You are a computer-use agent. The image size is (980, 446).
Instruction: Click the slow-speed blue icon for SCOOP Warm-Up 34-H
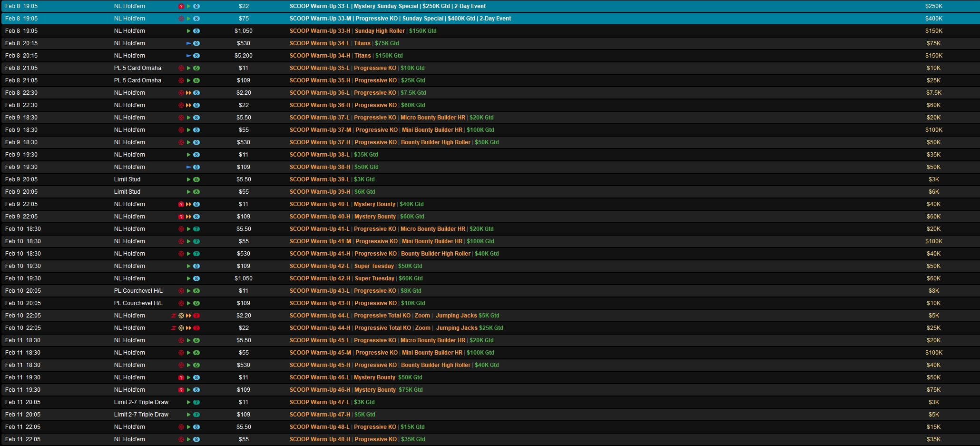click(188, 56)
